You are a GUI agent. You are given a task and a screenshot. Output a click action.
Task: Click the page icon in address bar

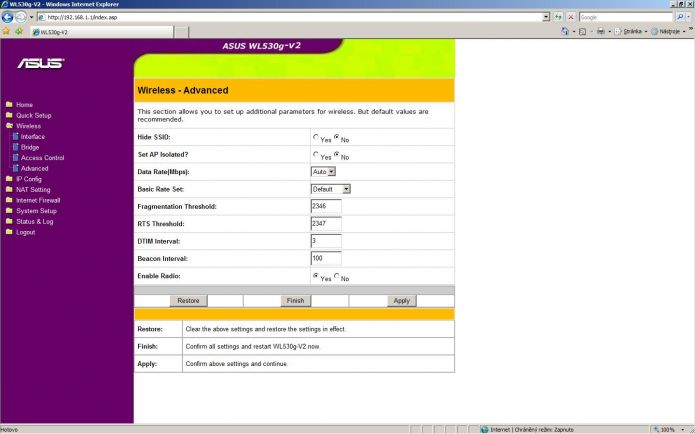(x=42, y=17)
